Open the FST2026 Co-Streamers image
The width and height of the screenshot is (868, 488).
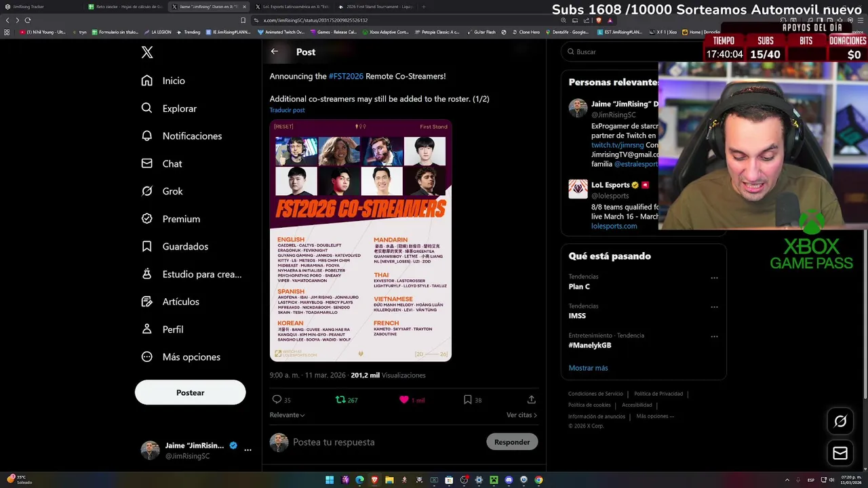(360, 241)
